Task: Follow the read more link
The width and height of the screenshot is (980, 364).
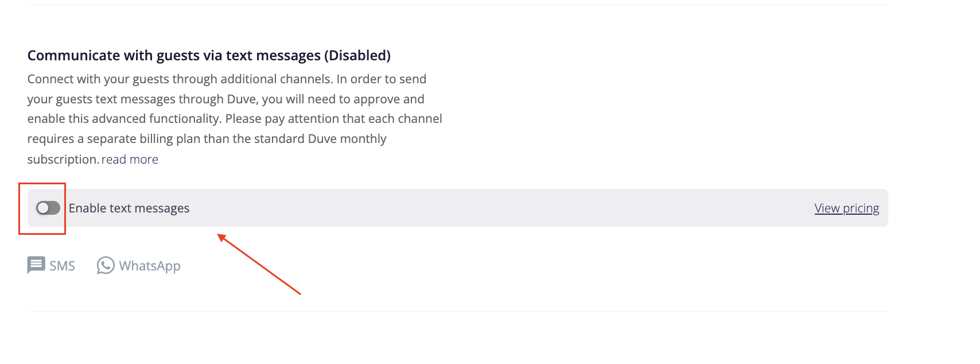Action: click(130, 159)
